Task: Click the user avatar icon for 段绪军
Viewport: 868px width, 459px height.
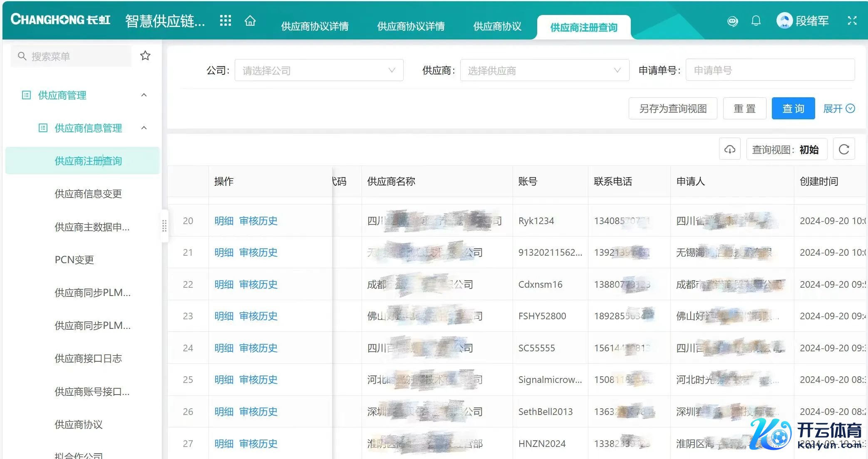Action: (784, 20)
